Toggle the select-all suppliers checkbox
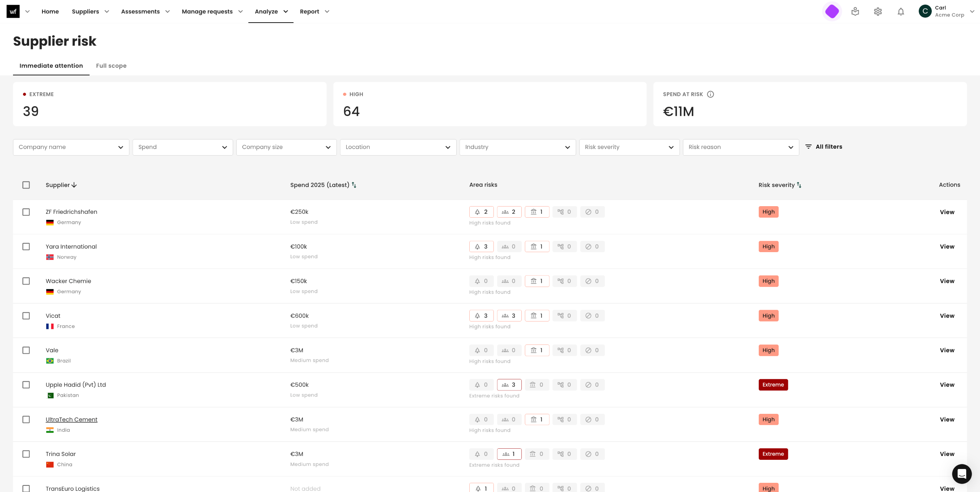This screenshot has width=980, height=492. click(26, 185)
